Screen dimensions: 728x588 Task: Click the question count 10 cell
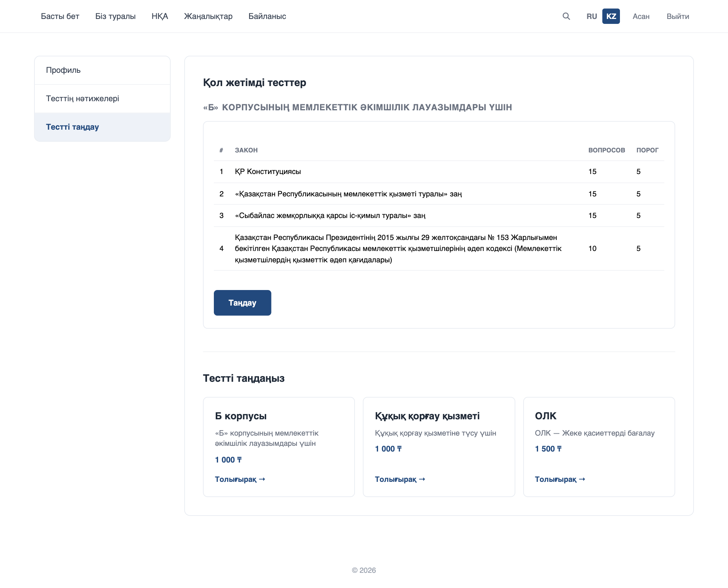[592, 248]
